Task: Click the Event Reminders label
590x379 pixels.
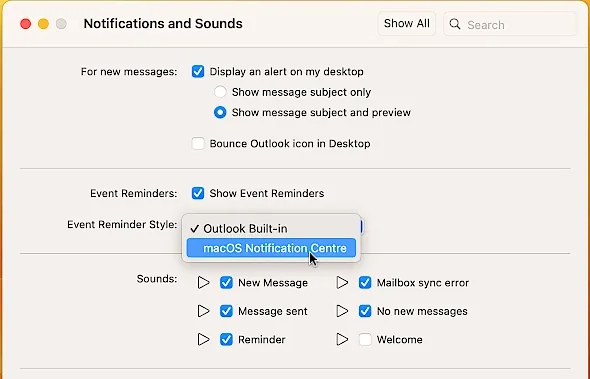Action: click(133, 193)
